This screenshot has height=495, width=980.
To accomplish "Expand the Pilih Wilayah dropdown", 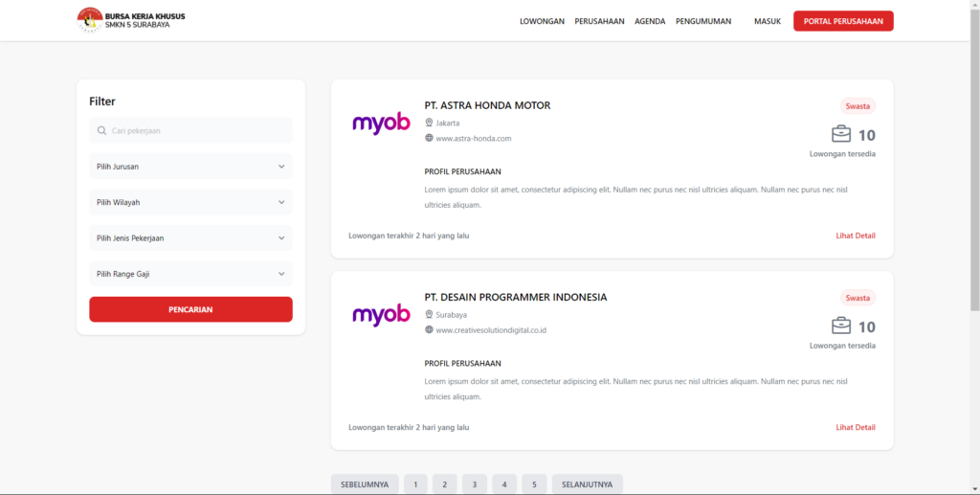I will [x=190, y=203].
